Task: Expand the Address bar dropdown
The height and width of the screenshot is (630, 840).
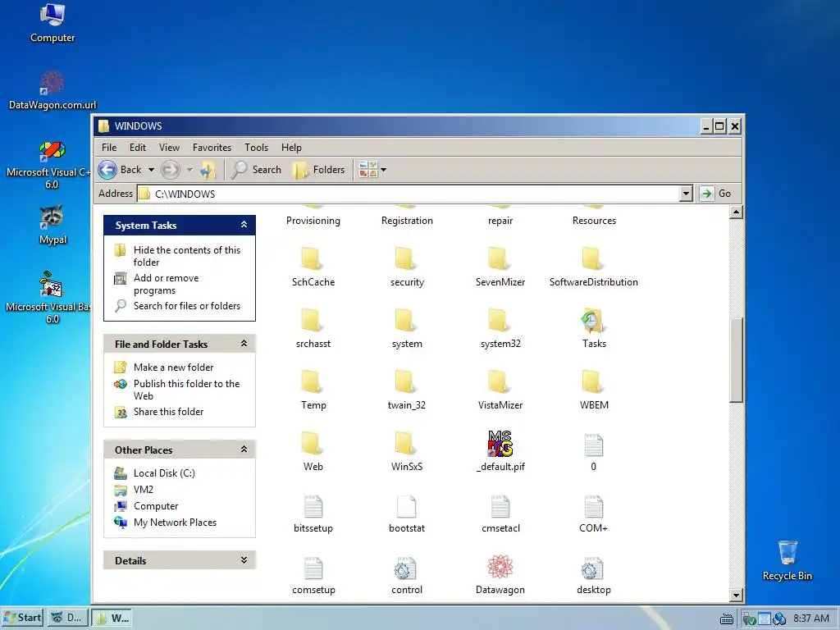Action: pyautogui.click(x=686, y=194)
